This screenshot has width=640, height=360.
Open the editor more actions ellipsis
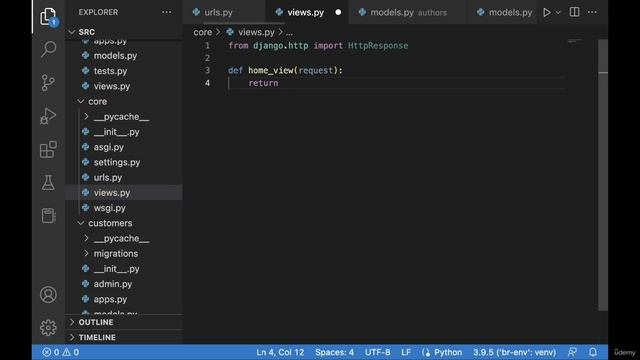coord(592,12)
